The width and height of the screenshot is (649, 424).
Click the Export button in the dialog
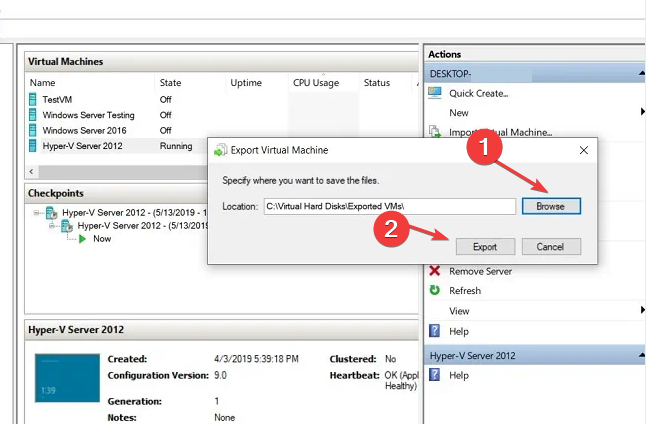pos(485,247)
